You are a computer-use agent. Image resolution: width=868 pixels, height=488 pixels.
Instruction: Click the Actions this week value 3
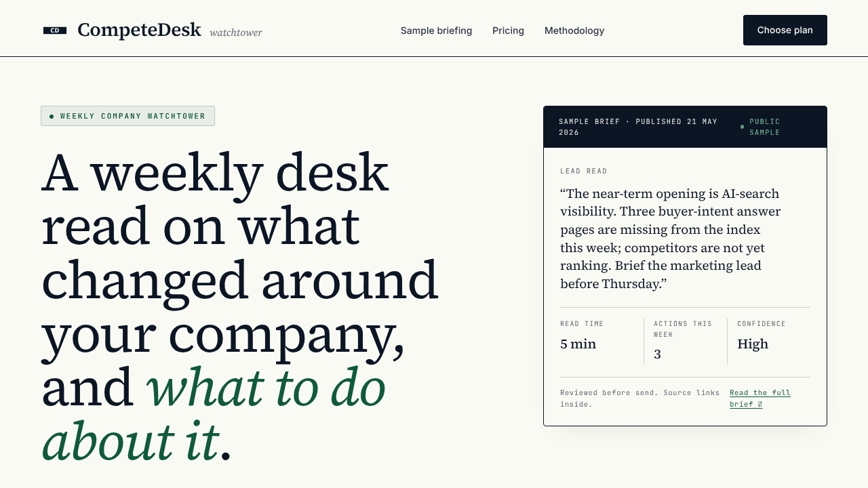click(x=657, y=354)
